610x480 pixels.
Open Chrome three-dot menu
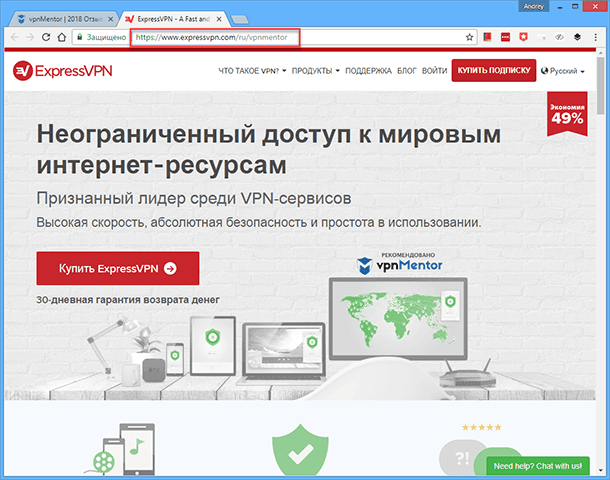click(596, 37)
